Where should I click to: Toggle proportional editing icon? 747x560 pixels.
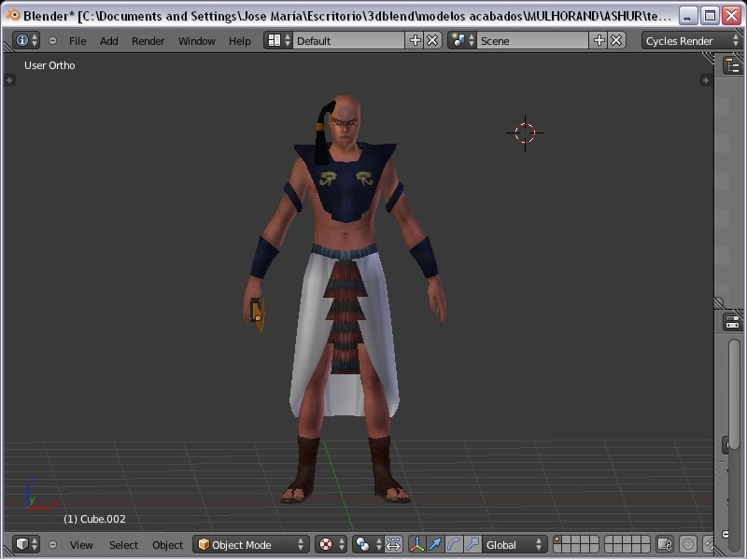click(x=688, y=544)
